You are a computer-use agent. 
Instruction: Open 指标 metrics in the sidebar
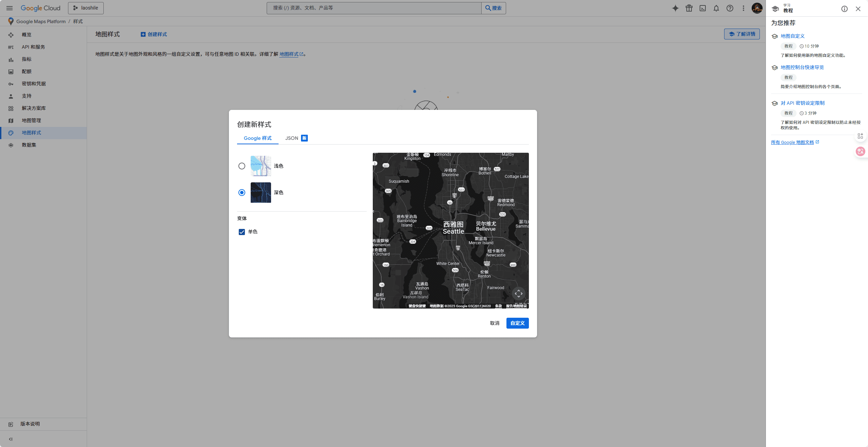43,59
